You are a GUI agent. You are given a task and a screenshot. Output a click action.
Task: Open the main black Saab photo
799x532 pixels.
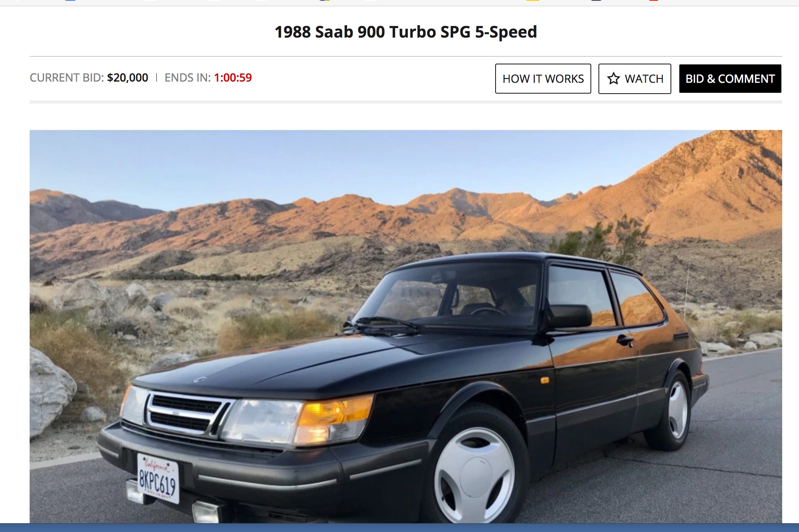click(406, 326)
